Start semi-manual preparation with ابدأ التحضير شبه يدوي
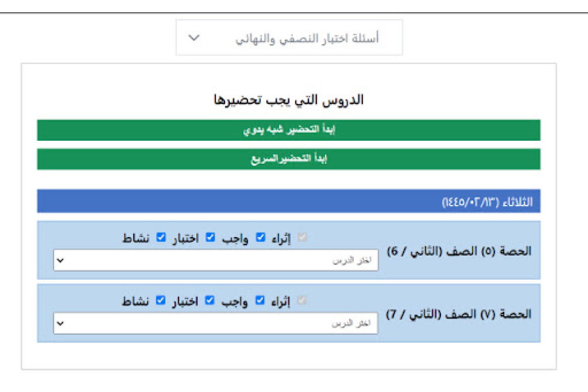Viewport: 588px width, 392px height. point(289,130)
